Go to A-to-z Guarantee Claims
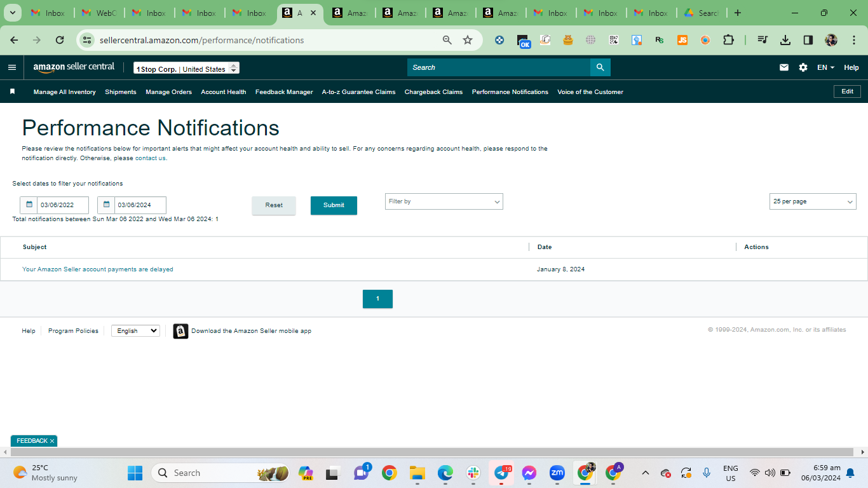This screenshot has width=868, height=488. (x=358, y=92)
